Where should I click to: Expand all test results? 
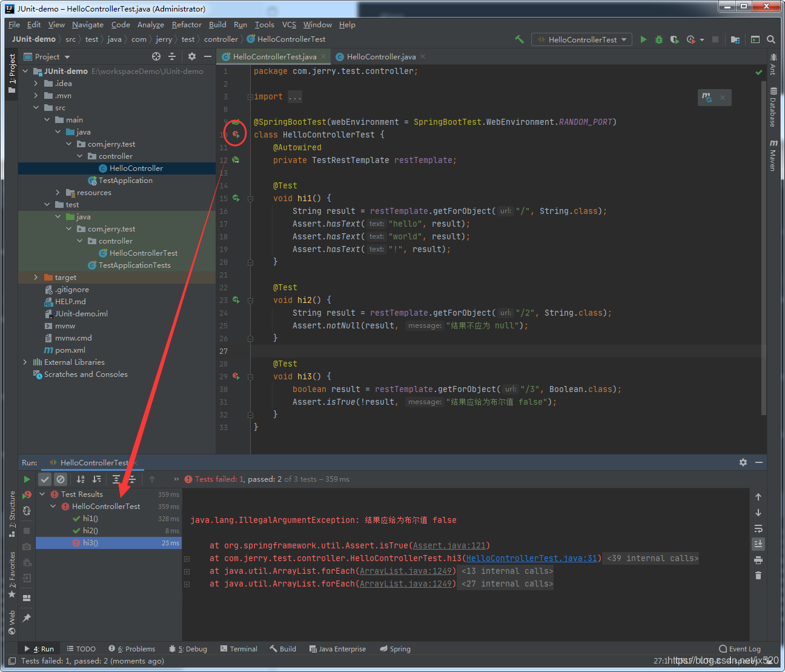pos(116,479)
